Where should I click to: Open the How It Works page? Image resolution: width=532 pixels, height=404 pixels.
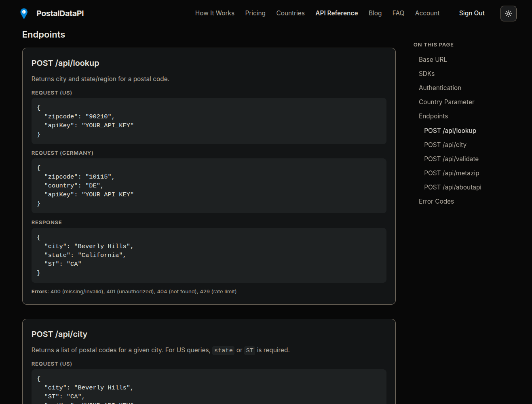click(x=215, y=13)
